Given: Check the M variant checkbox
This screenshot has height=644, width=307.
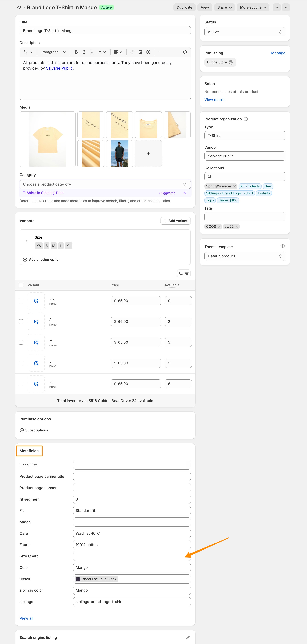Looking at the screenshot, I should click(x=21, y=342).
